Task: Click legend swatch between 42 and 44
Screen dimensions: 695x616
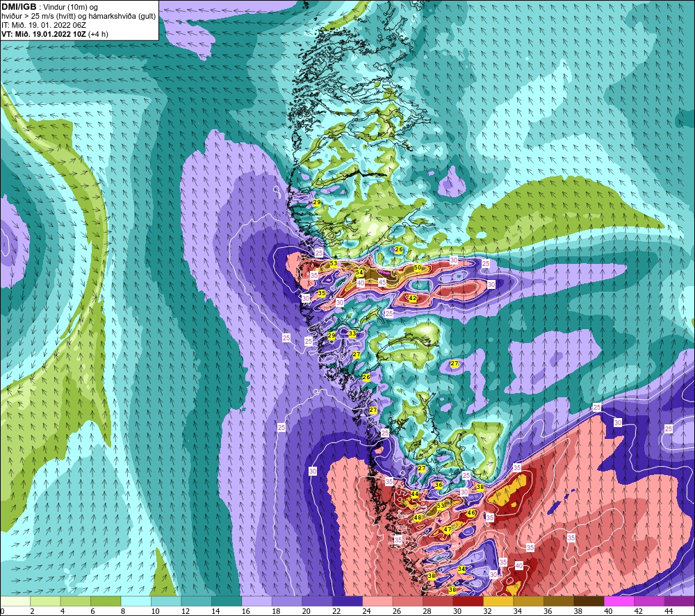Action: (649, 601)
